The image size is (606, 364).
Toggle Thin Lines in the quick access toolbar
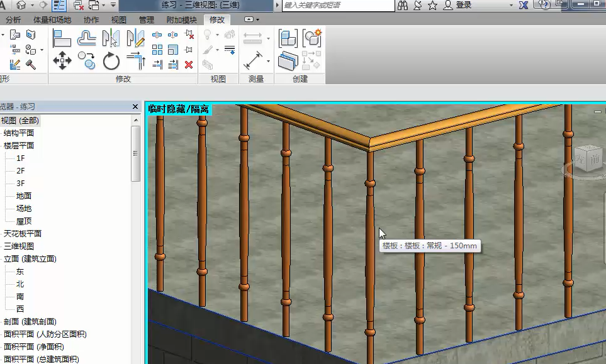click(x=59, y=6)
